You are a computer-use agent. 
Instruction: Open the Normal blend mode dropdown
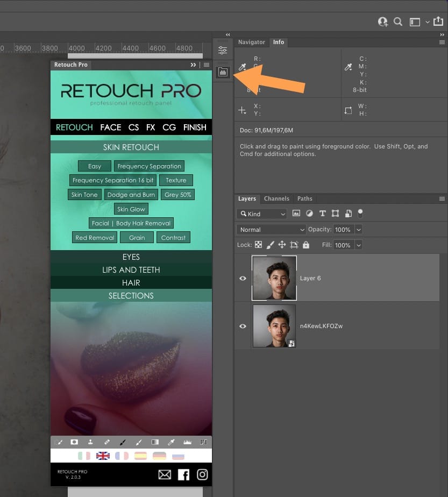coord(271,230)
